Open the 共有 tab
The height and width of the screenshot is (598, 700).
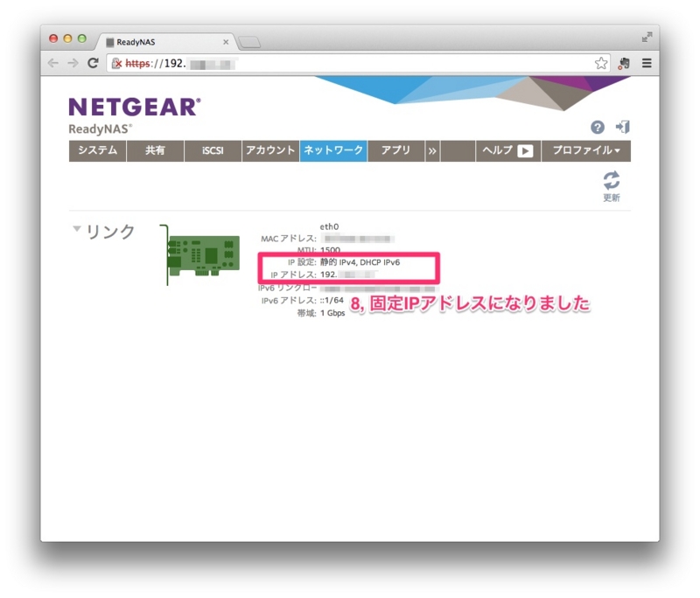pos(156,150)
